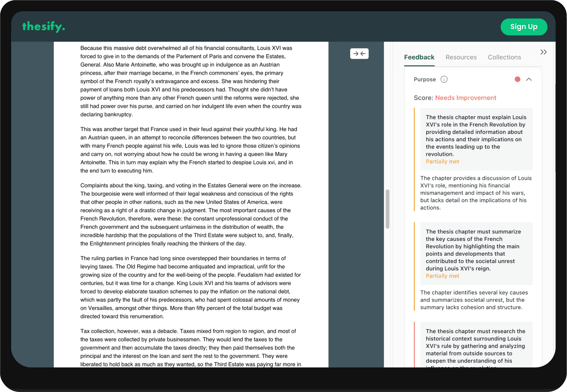This screenshot has height=392, width=567.
Task: Click the info circle next to Purpose
Action: pyautogui.click(x=444, y=79)
